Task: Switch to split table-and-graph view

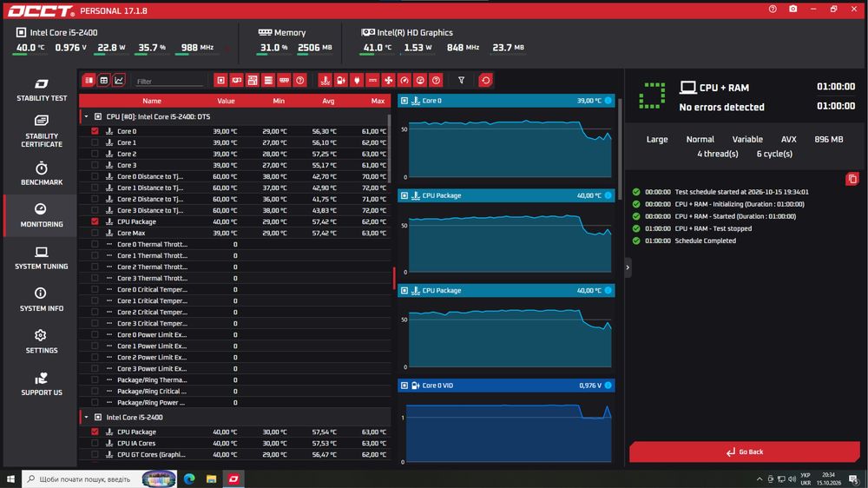Action: pyautogui.click(x=89, y=80)
